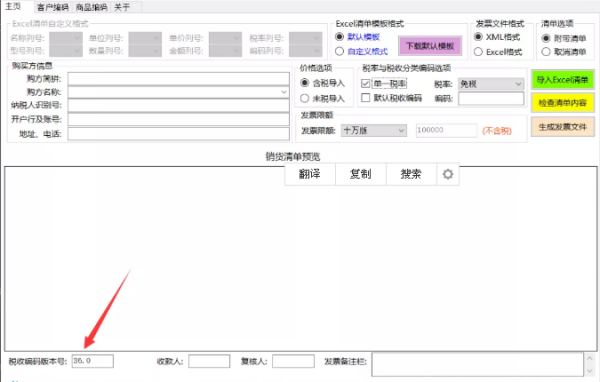Image resolution: width=600 pixels, height=382 pixels.
Task: Open the 税率 dropdown showing 免税
Action: 491,84
